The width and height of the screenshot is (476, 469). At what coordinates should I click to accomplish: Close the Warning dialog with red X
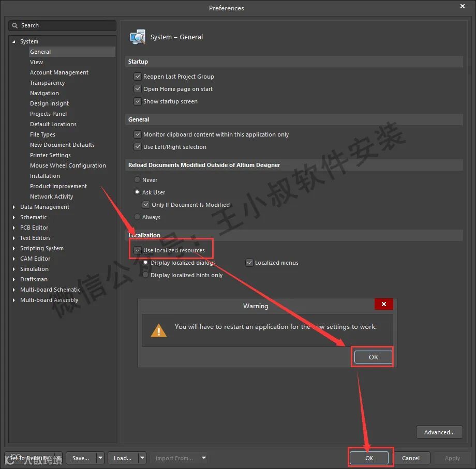tap(384, 304)
